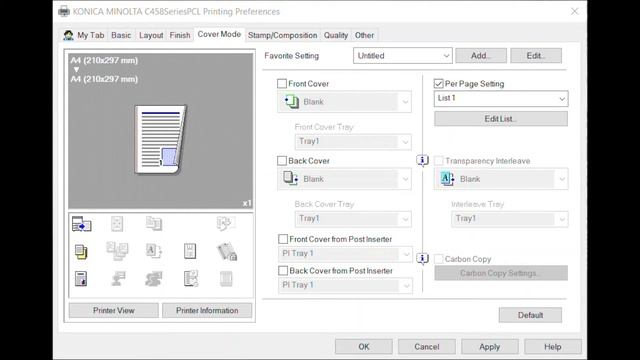The height and width of the screenshot is (360, 640).
Task: Open the Favorite Setting dropdown
Action: (x=402, y=56)
